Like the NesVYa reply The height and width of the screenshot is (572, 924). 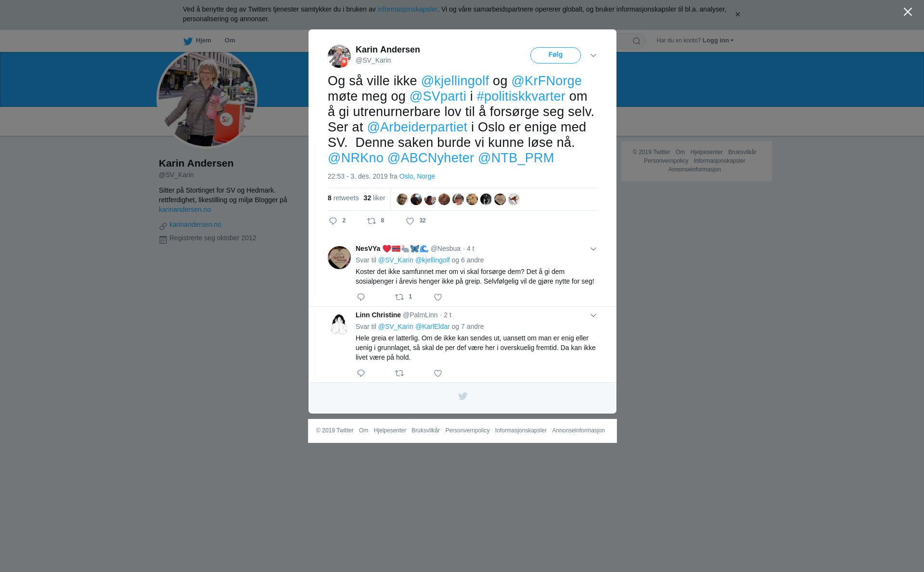[438, 297]
